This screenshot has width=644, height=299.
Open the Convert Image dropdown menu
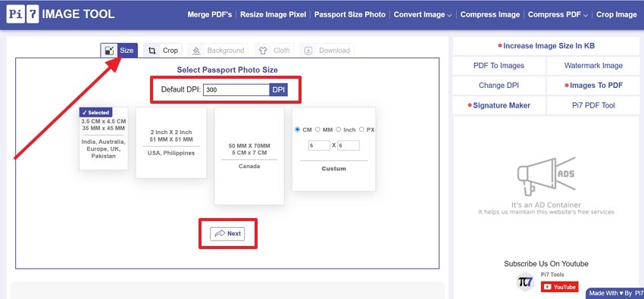(423, 14)
